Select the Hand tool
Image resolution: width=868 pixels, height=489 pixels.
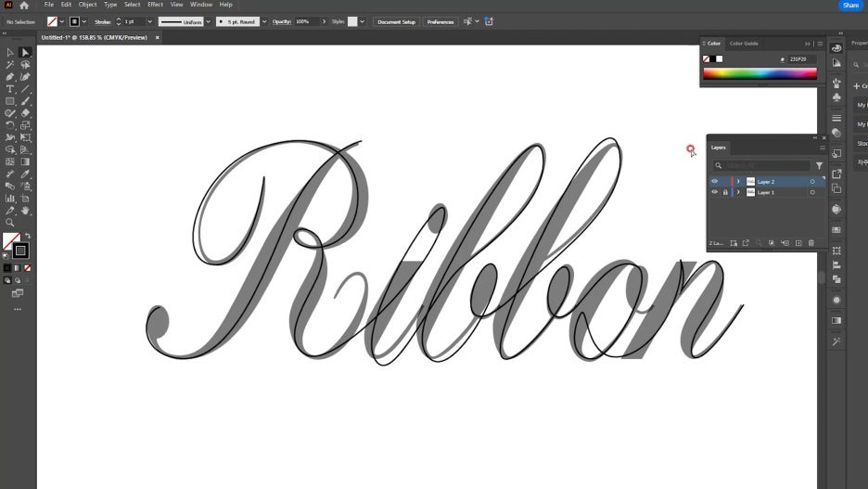[25, 211]
